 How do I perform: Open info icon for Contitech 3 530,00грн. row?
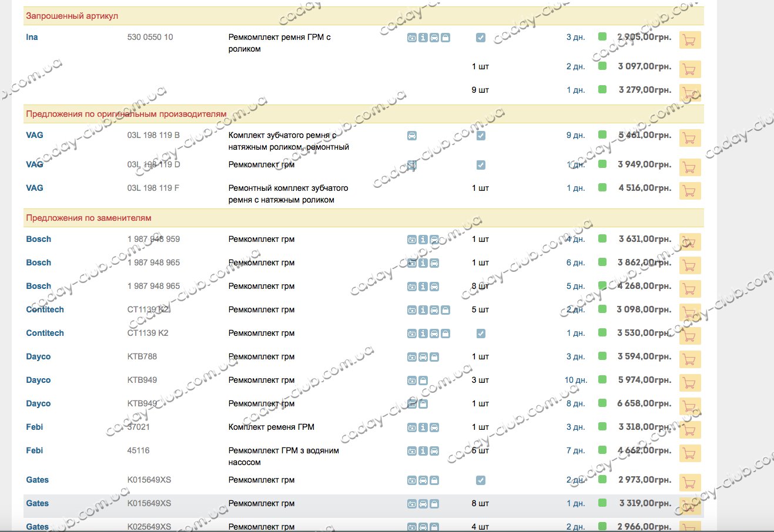click(423, 334)
